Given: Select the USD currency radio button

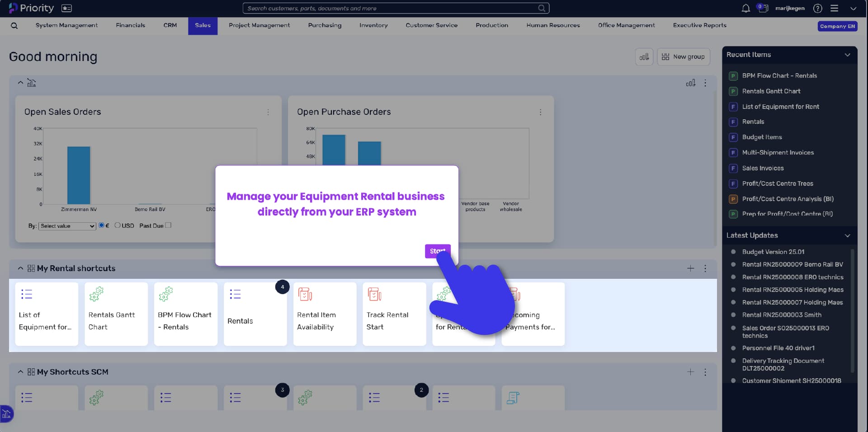Looking at the screenshot, I should (118, 225).
